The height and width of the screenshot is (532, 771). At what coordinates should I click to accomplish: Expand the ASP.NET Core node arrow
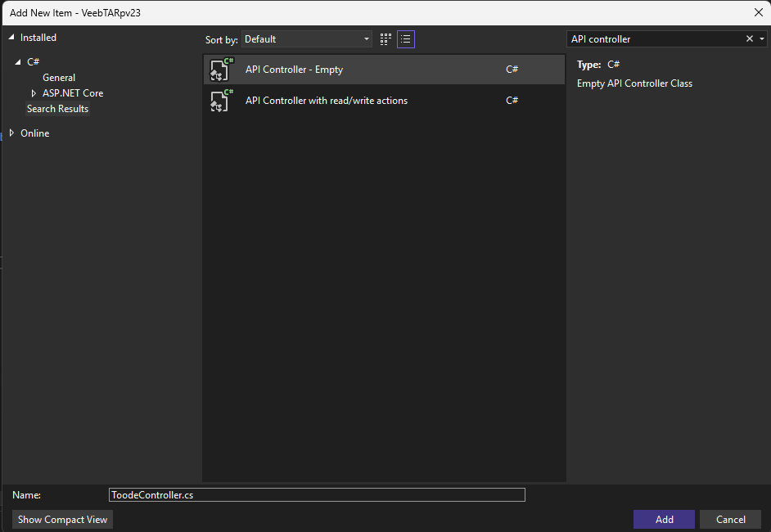(x=34, y=93)
